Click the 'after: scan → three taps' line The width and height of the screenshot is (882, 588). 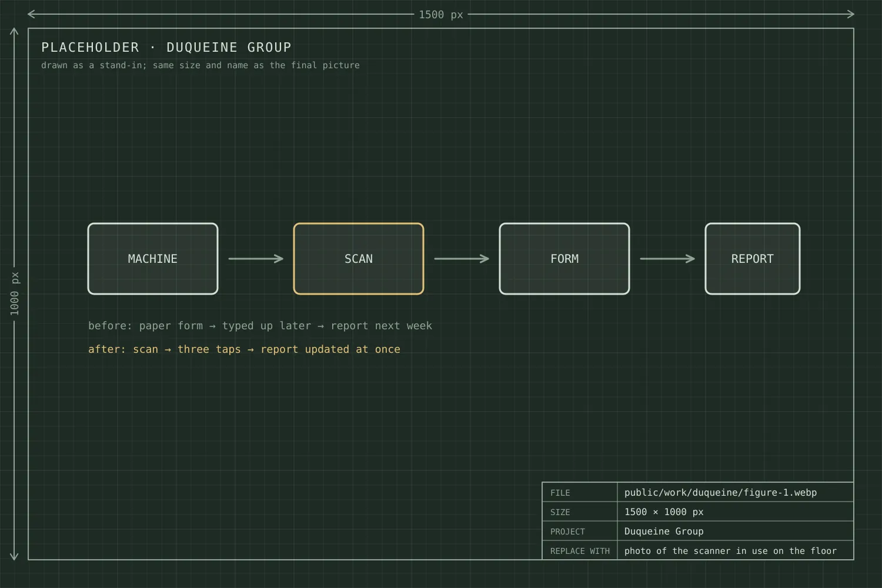(x=244, y=349)
